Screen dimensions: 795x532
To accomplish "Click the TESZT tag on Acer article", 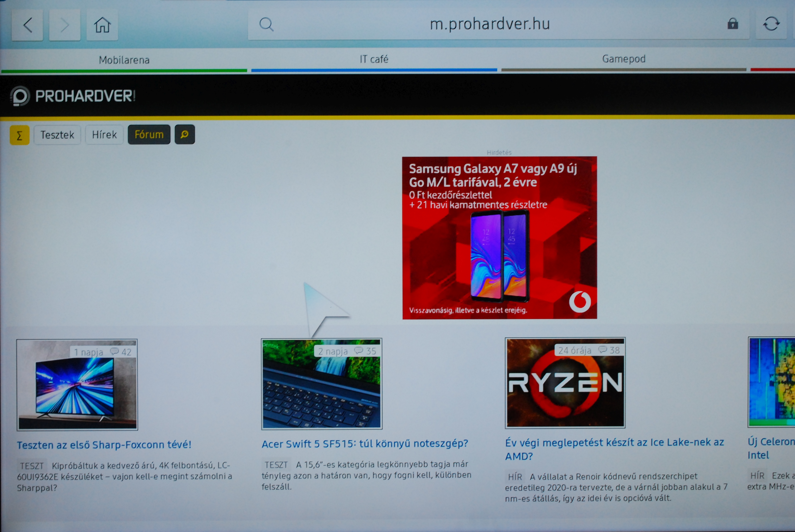I will (x=276, y=465).
